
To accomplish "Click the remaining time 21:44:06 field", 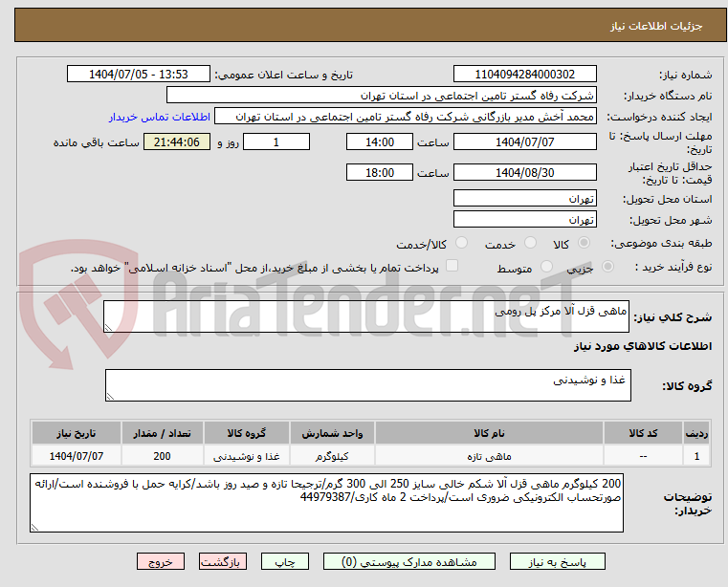I will pyautogui.click(x=177, y=142).
